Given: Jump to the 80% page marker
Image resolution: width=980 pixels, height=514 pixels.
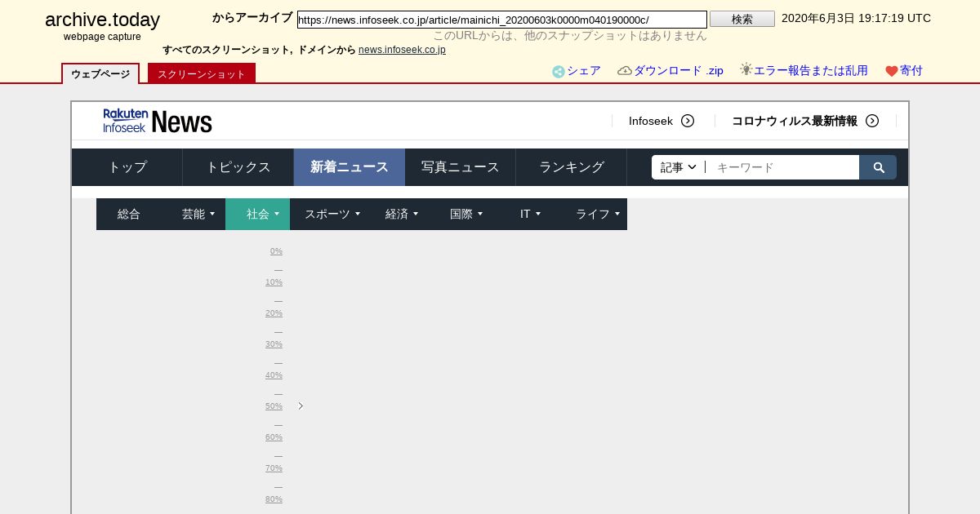Looking at the screenshot, I should pos(274,499).
